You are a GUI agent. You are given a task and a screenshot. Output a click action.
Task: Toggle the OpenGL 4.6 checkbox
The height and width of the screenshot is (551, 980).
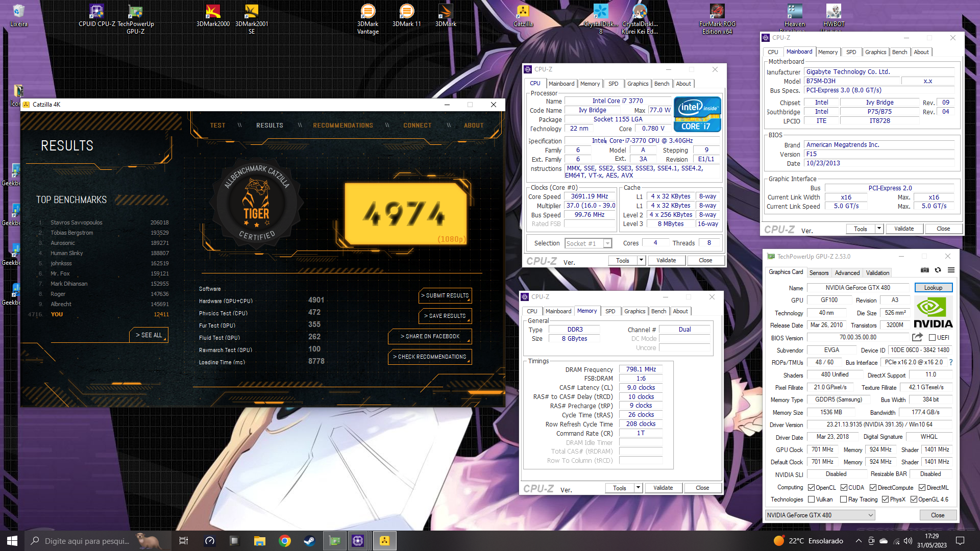click(914, 499)
